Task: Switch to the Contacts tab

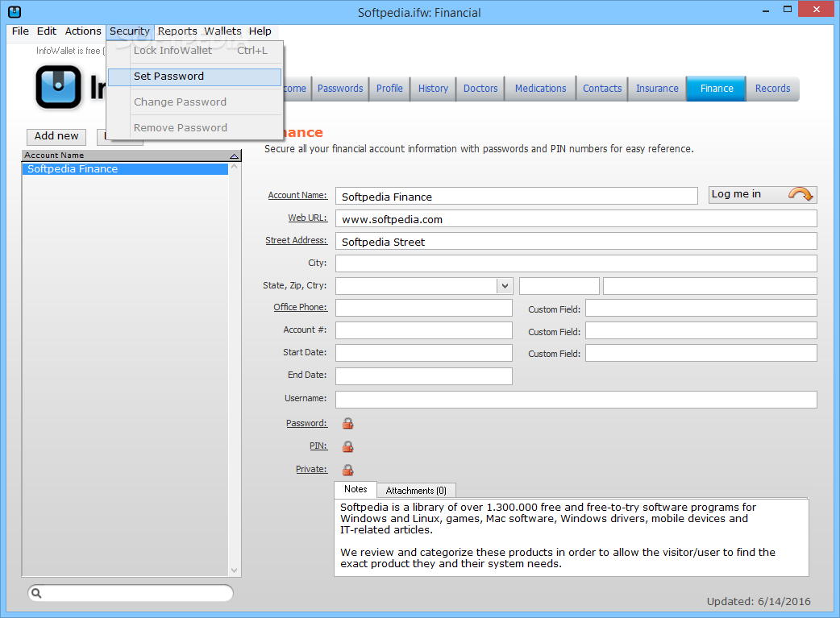Action: 602,89
